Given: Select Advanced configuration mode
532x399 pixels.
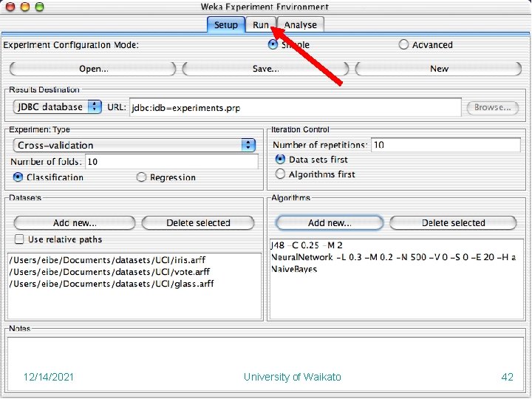Looking at the screenshot, I should [x=403, y=44].
